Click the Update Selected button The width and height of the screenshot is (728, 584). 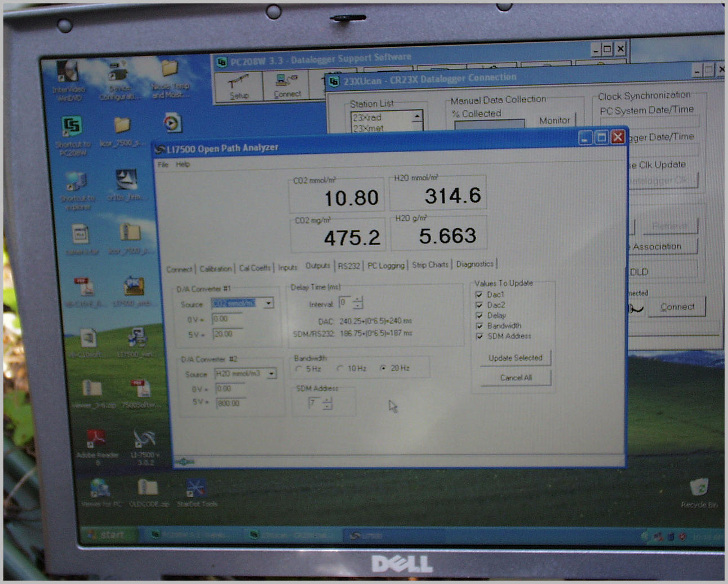(515, 358)
